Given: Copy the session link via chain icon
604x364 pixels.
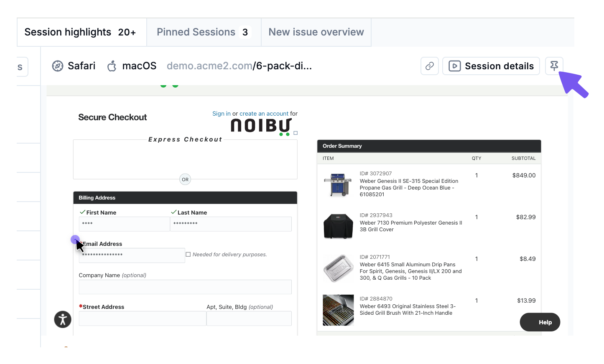Looking at the screenshot, I should [x=430, y=66].
